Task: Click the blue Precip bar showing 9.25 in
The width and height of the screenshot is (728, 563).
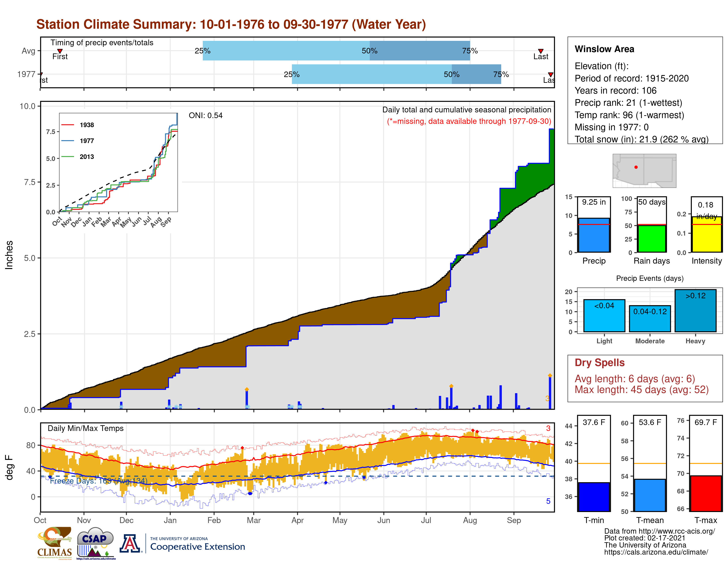Action: (594, 235)
